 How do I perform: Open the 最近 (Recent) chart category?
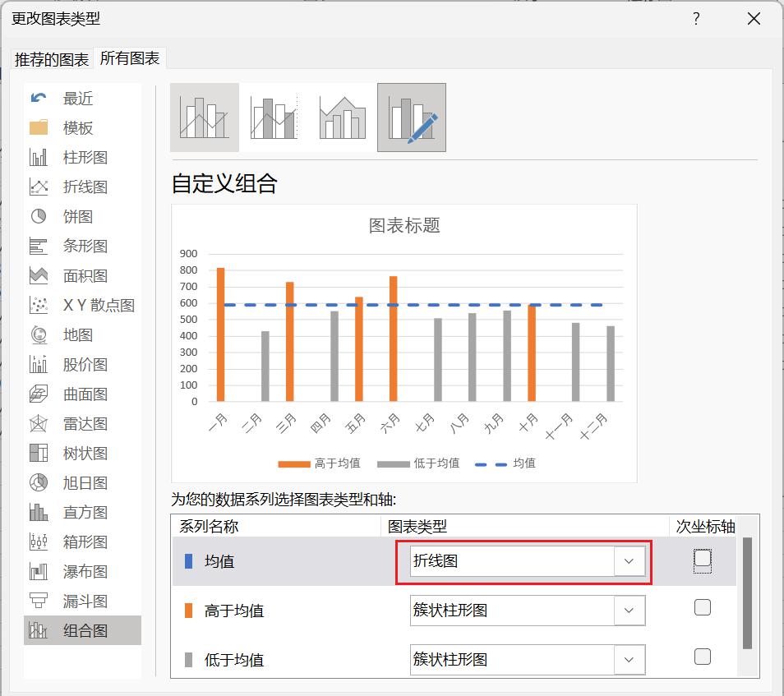coord(82,98)
